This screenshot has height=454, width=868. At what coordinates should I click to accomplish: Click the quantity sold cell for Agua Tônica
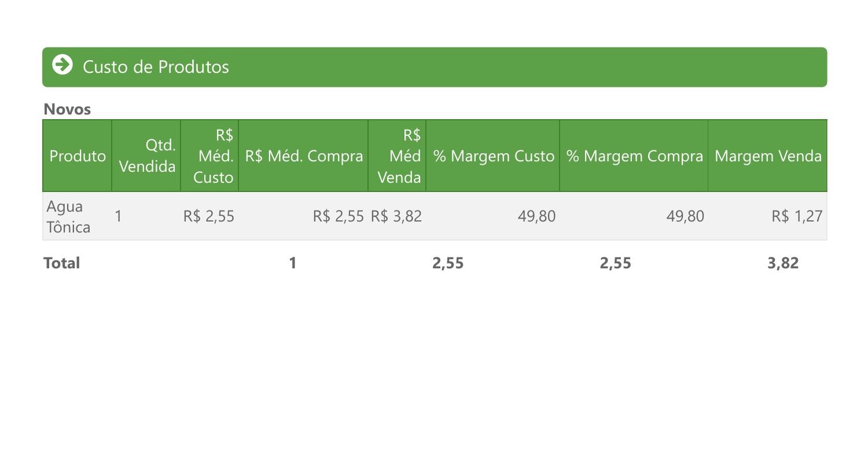point(119,216)
